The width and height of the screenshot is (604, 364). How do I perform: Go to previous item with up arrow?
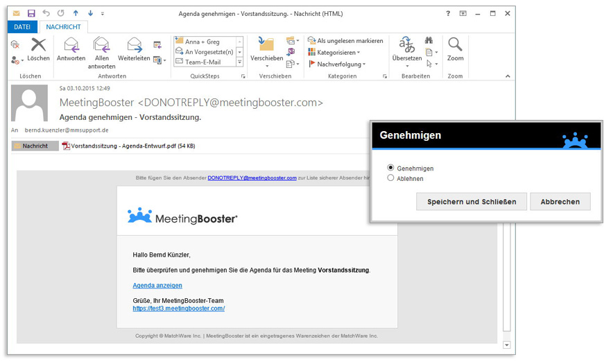(x=76, y=13)
